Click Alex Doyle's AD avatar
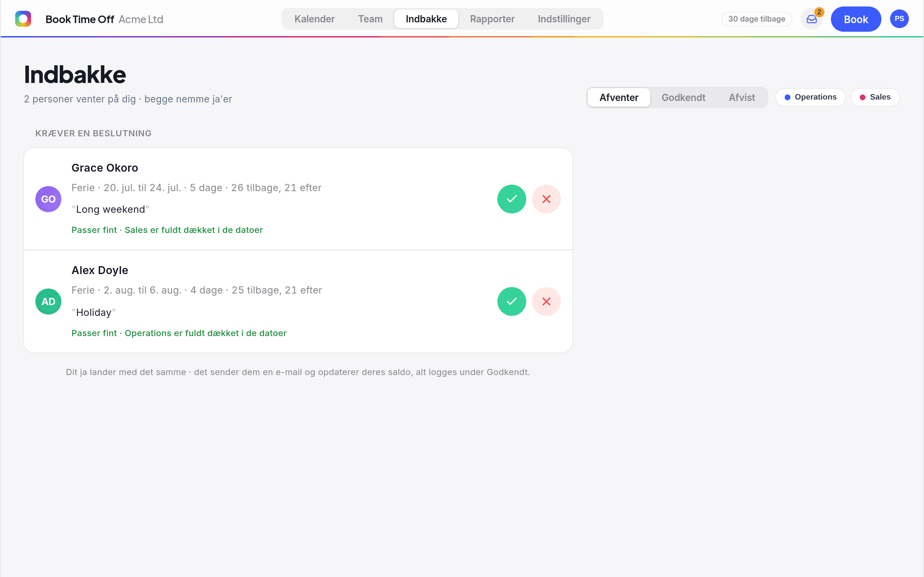924x577 pixels. click(x=48, y=301)
